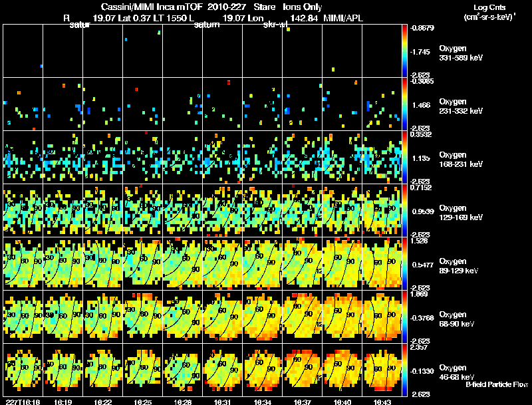This screenshot has width=532, height=405.
Task: Click the 46-68 keV panel at 16:16
Action: click(x=23, y=370)
